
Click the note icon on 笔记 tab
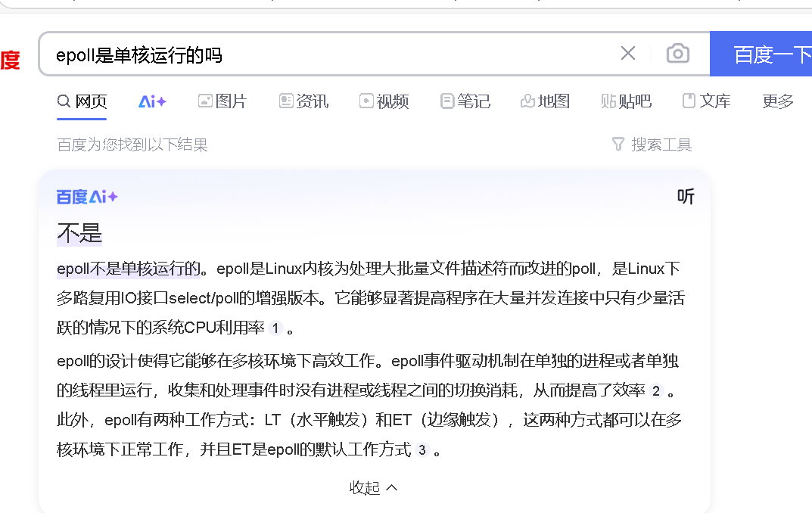point(447,101)
